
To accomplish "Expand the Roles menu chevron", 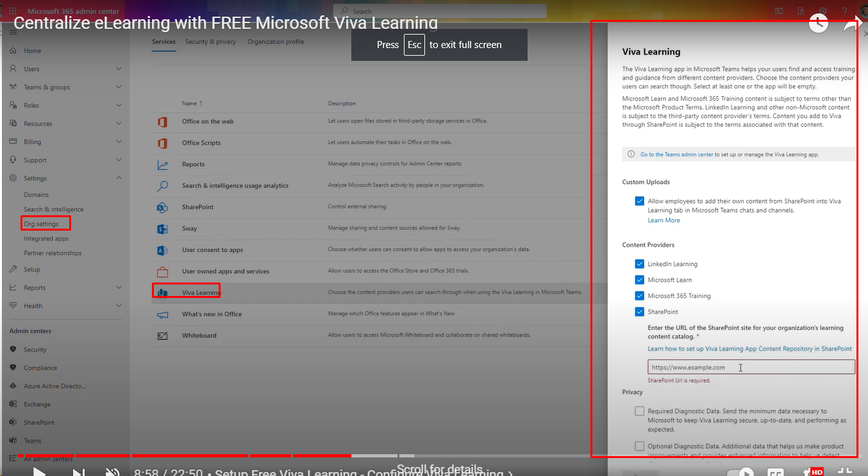I will [x=119, y=105].
